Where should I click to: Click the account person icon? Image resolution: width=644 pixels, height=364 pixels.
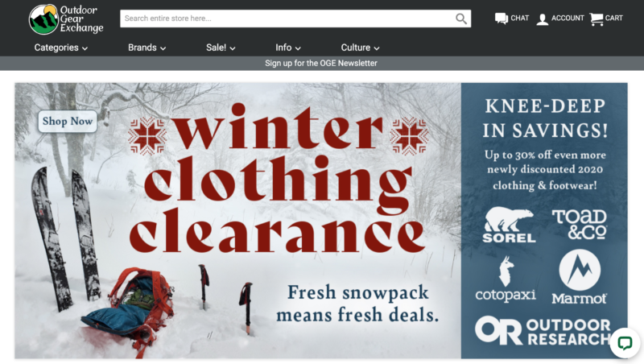542,19
